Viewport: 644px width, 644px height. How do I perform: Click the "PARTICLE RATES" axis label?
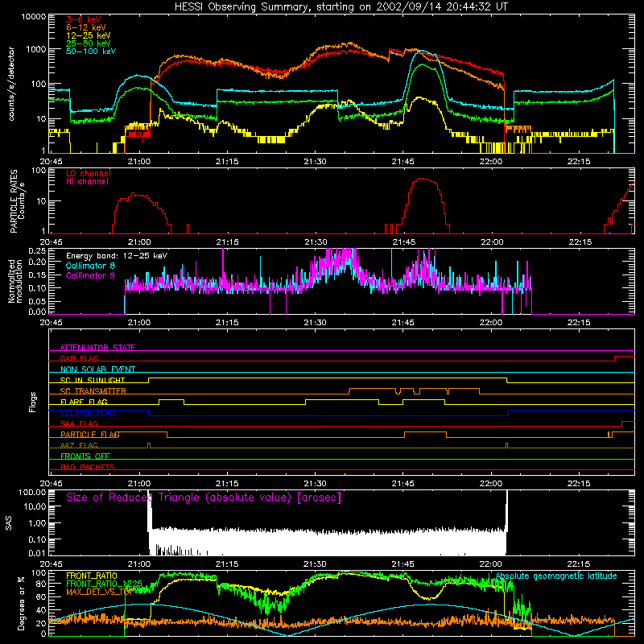click(14, 201)
